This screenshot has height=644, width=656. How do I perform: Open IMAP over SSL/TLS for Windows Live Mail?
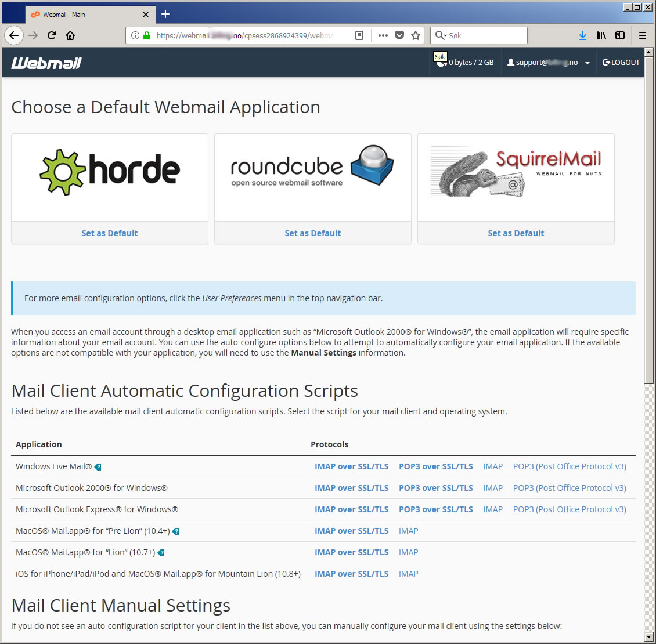351,466
